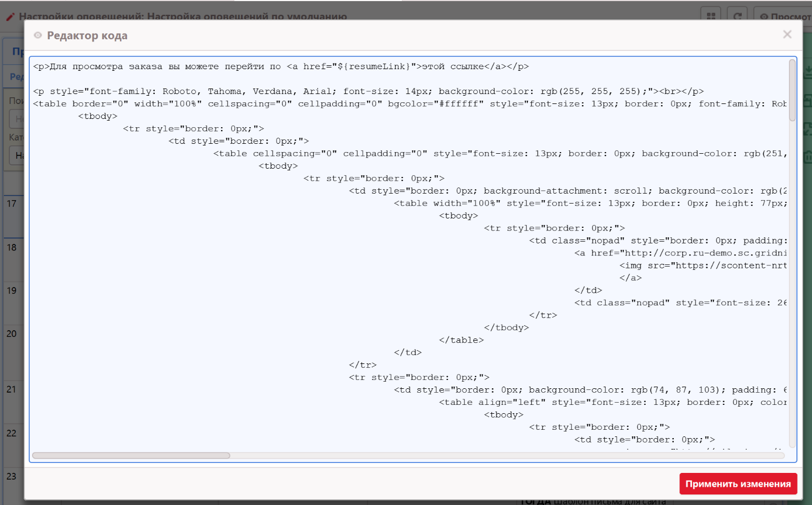
Task: Click the grid view icon in page header
Action: [x=711, y=16]
